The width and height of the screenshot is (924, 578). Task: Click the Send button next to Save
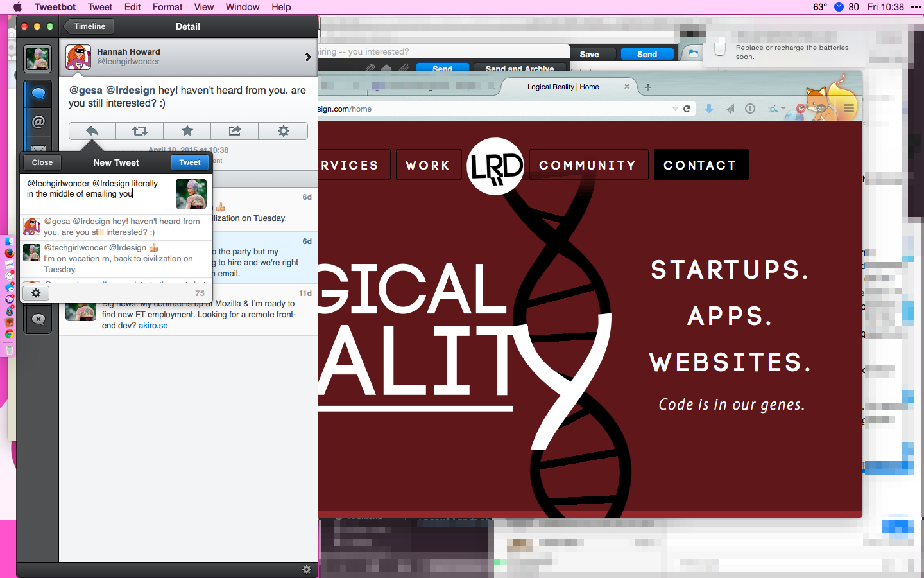pos(647,55)
